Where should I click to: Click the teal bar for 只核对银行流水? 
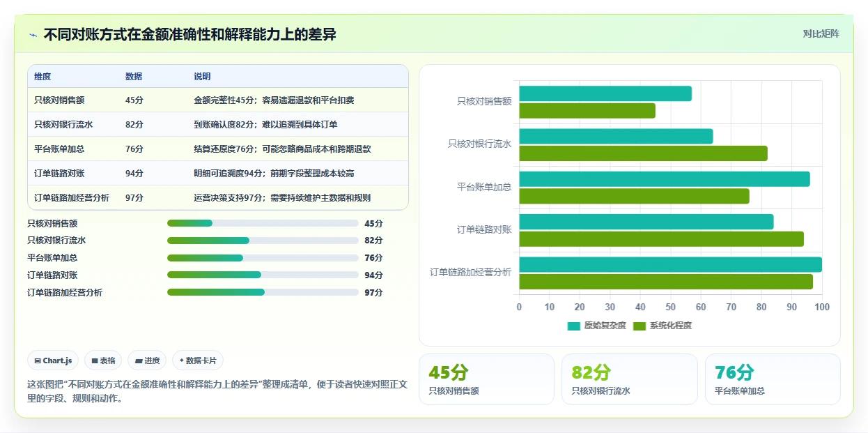point(616,136)
